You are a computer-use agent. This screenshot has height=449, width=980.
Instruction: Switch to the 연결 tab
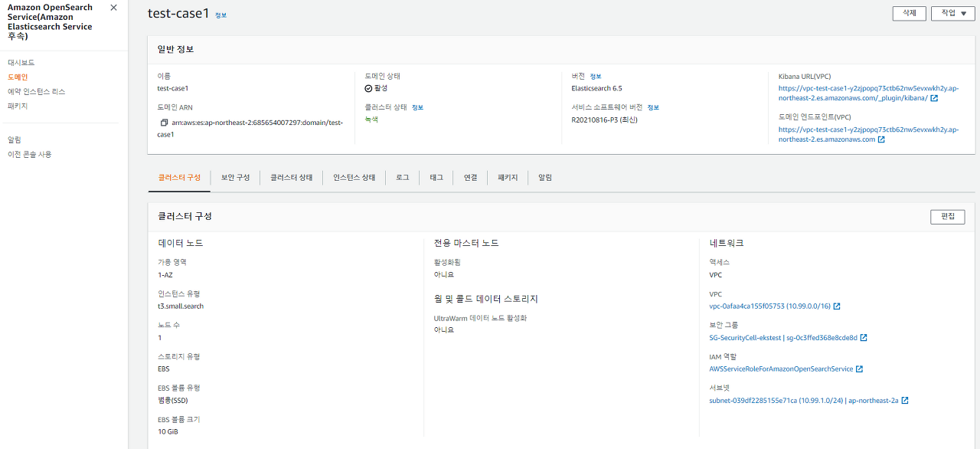click(470, 178)
